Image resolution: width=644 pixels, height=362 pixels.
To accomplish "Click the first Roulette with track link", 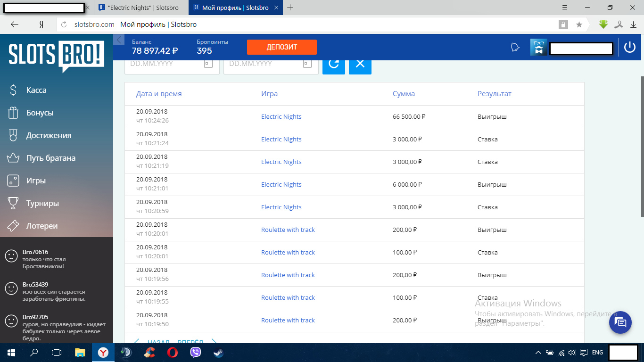I will (x=288, y=230).
